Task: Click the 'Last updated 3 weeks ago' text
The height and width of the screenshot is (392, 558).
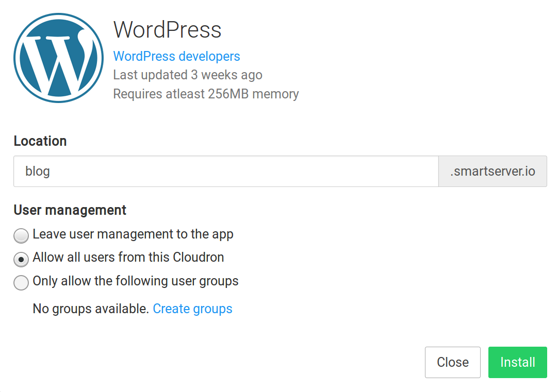Action: (187, 75)
